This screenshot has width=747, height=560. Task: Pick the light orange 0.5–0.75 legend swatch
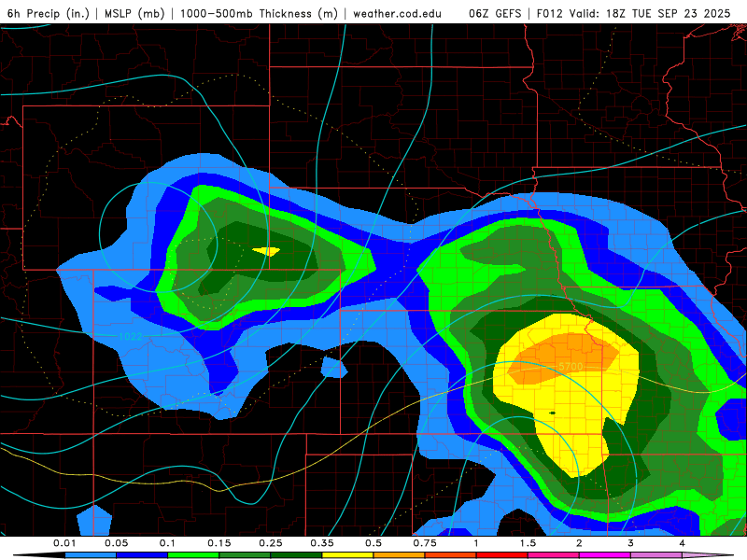point(400,555)
